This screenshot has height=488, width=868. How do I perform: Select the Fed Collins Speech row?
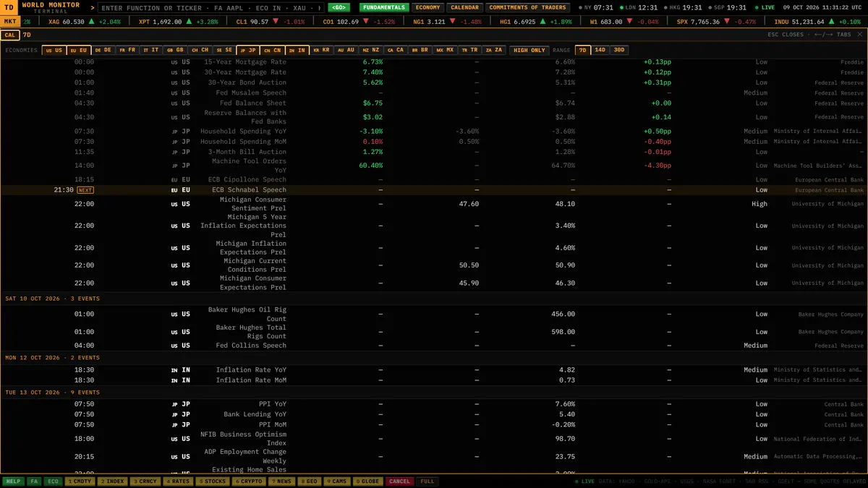pyautogui.click(x=434, y=346)
